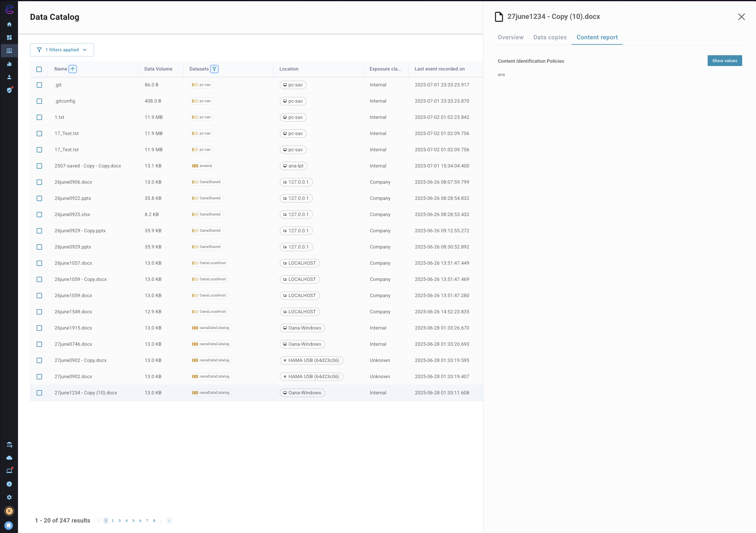Click the home icon in sidebar
The height and width of the screenshot is (533, 756).
point(9,24)
